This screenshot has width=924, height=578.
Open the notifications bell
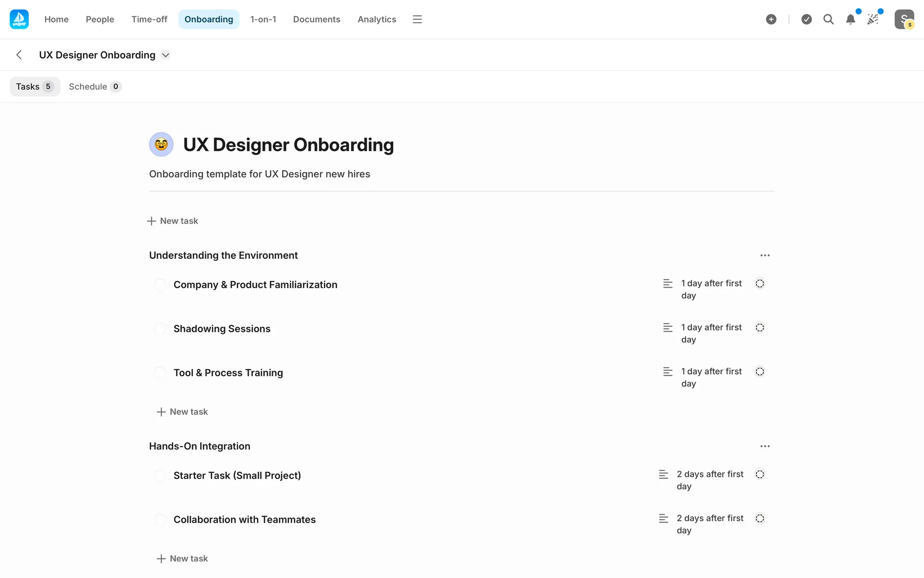(x=850, y=19)
